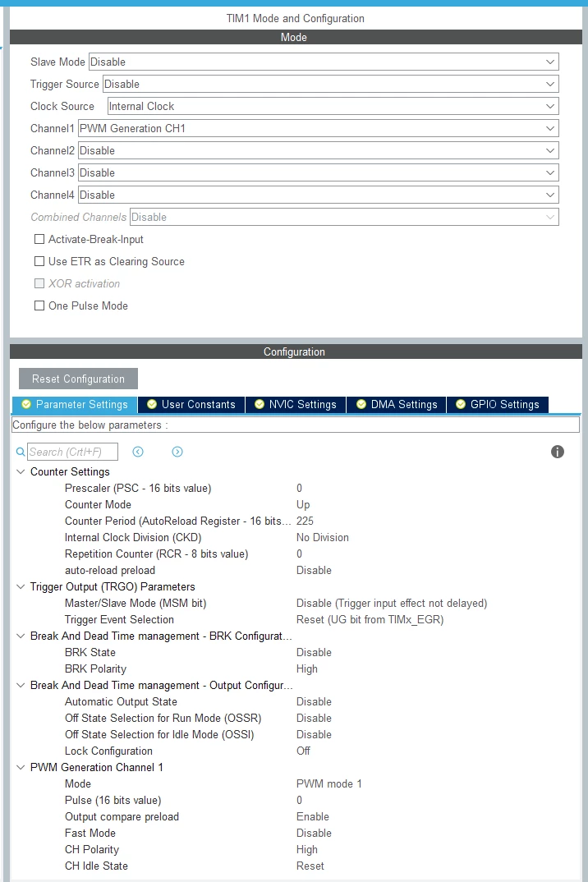This screenshot has width=588, height=882.
Task: Click the search magnifier icon
Action: [21, 452]
